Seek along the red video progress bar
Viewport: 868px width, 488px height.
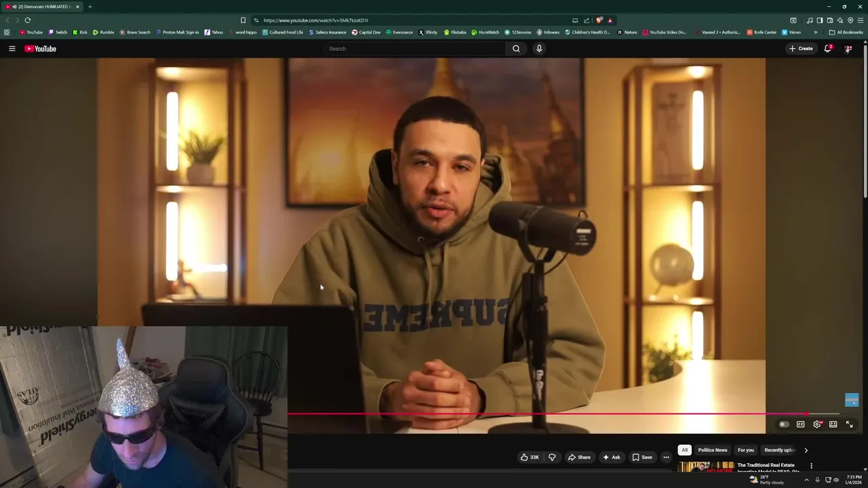[x=564, y=413]
